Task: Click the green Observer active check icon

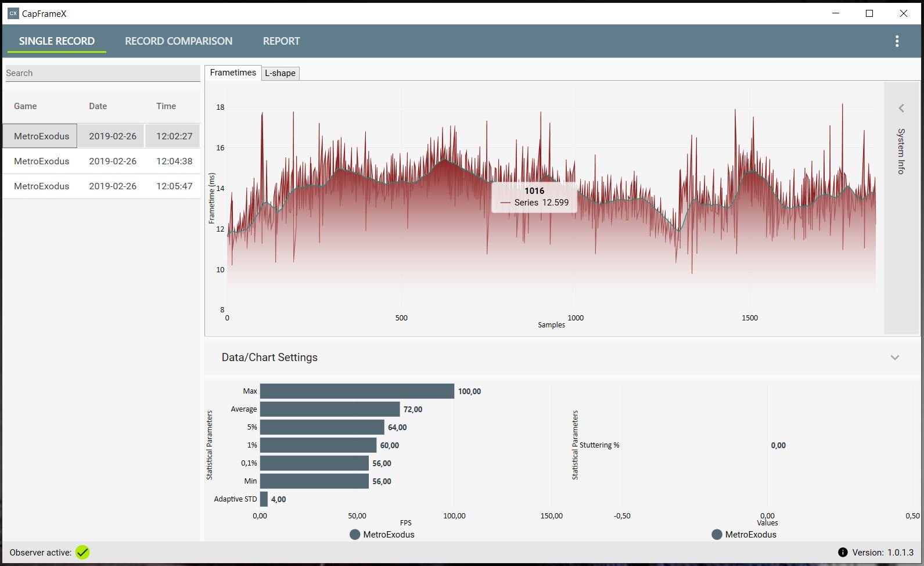Action: point(82,552)
